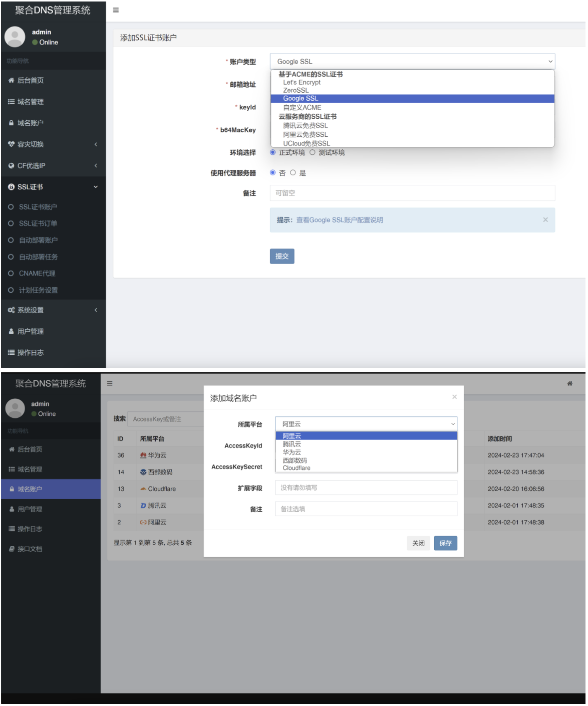Viewport: 588px width, 706px height.
Task: Open 域名管理 in the bottom sidebar
Action: click(x=51, y=470)
